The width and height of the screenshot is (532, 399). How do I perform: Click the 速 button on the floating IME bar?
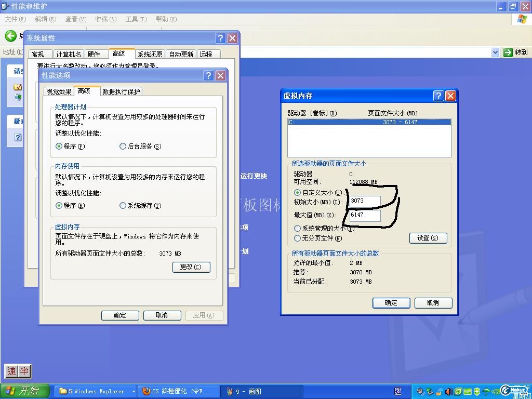(11, 371)
